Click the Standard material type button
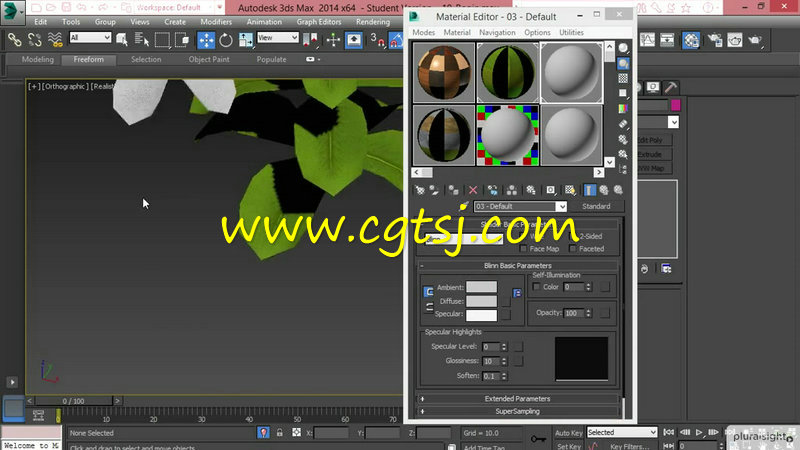This screenshot has width=800, height=450. 596,206
